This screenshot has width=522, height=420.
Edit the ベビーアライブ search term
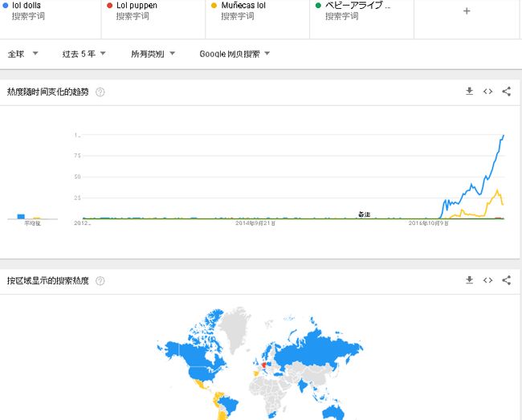click(x=357, y=6)
